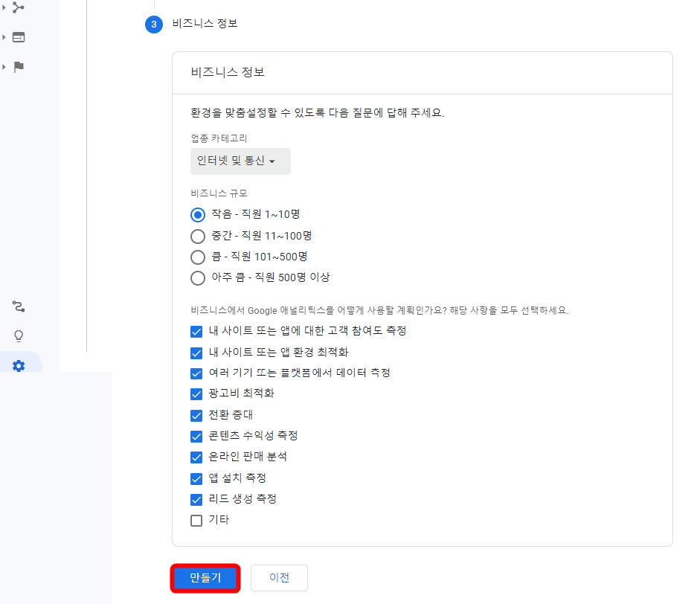Expand the flag icon's sidebar chevron
The height and width of the screenshot is (604, 700).
click(x=5, y=67)
